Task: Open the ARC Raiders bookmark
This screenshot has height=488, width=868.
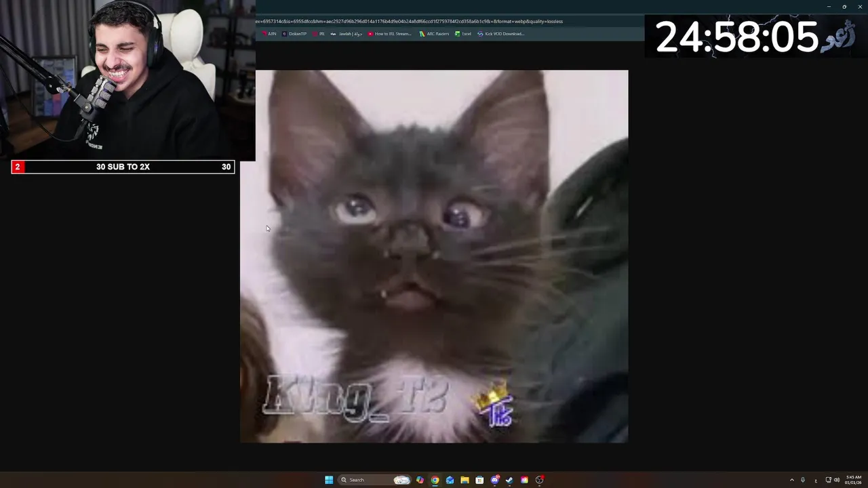Action: (434, 34)
